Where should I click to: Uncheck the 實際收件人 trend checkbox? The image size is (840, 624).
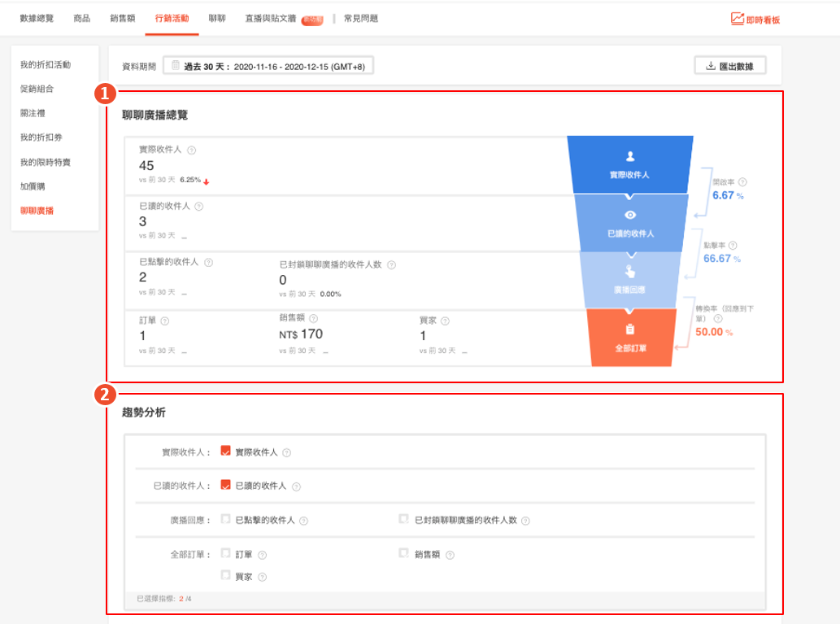[226, 452]
